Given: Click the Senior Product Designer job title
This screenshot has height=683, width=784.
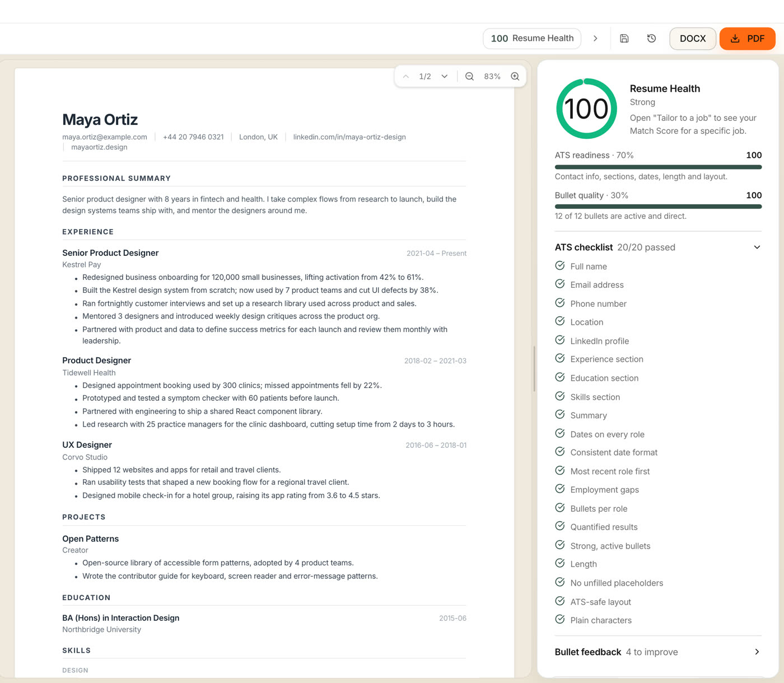Looking at the screenshot, I should (110, 253).
